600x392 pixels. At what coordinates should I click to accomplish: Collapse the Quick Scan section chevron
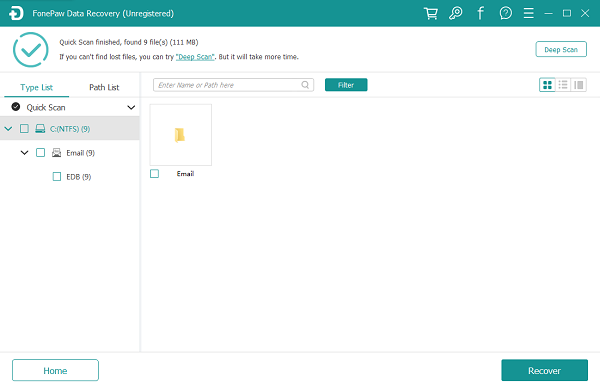pos(131,108)
